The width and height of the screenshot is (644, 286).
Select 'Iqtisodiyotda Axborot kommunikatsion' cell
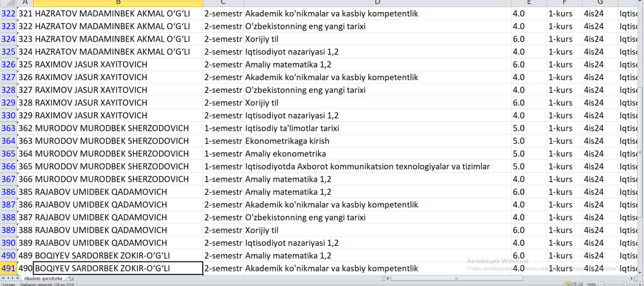(x=377, y=166)
